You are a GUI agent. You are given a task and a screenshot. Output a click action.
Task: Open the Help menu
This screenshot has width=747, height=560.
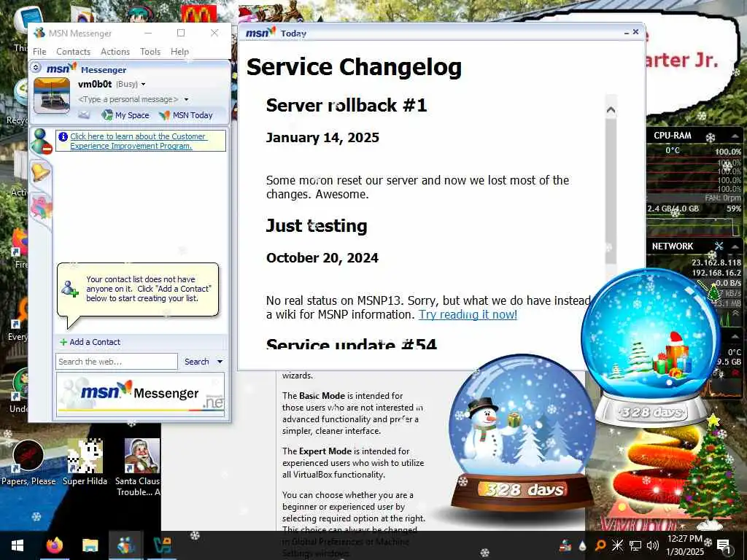click(179, 52)
